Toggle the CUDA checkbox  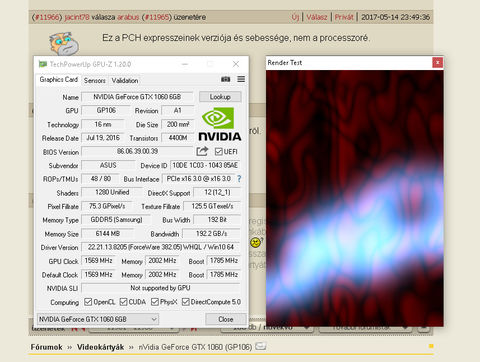point(123,302)
